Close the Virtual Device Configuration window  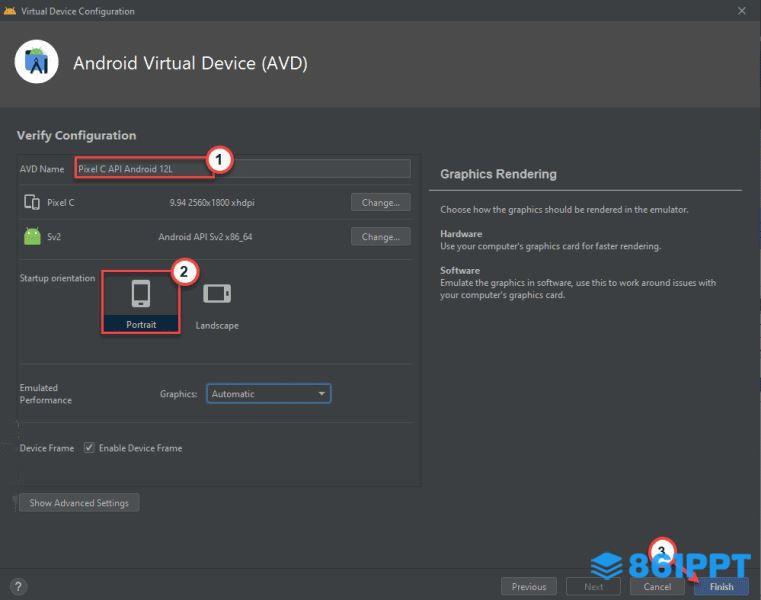[742, 11]
